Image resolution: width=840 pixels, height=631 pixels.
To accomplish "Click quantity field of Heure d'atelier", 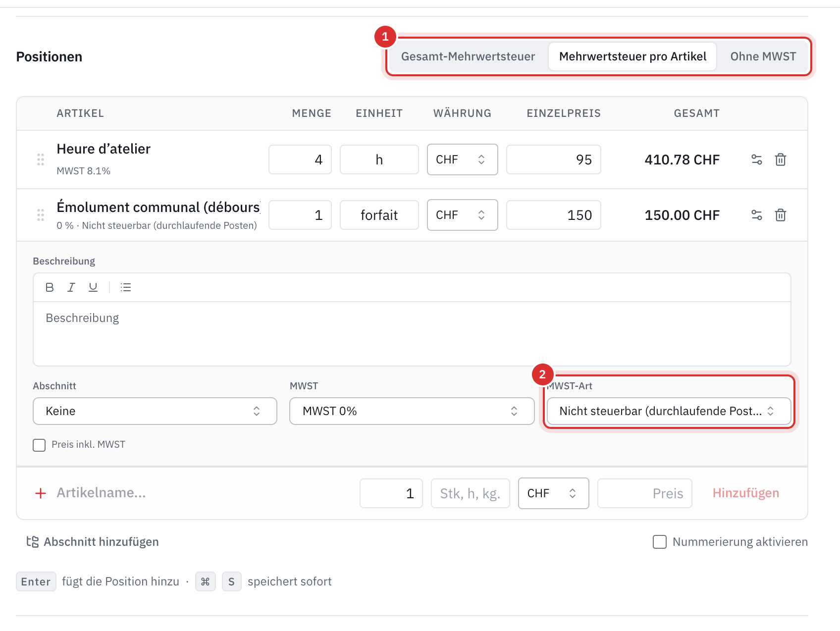I will coord(300,159).
